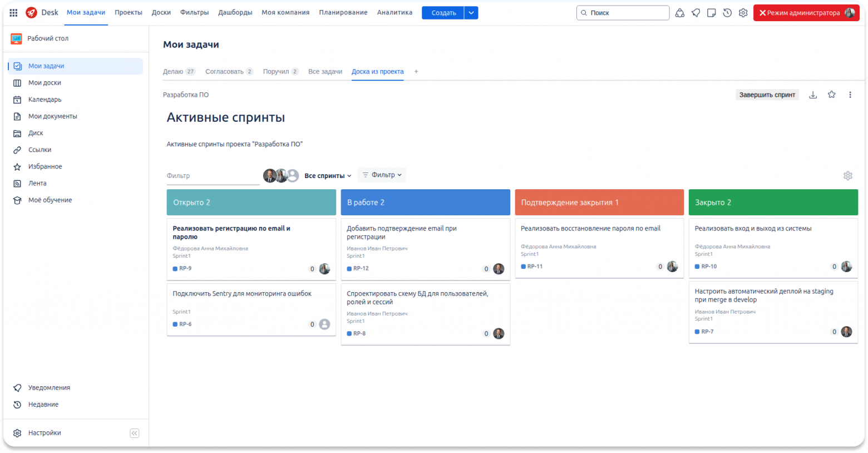Image resolution: width=868 pixels, height=453 pixels.
Task: Switch to the Согласовать tab
Action: click(x=229, y=72)
